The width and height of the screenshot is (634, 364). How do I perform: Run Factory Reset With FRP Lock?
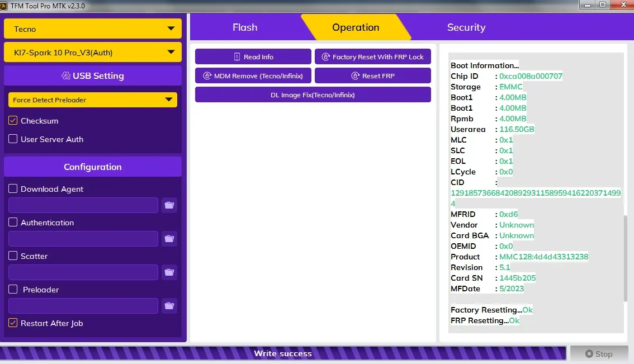(x=373, y=56)
